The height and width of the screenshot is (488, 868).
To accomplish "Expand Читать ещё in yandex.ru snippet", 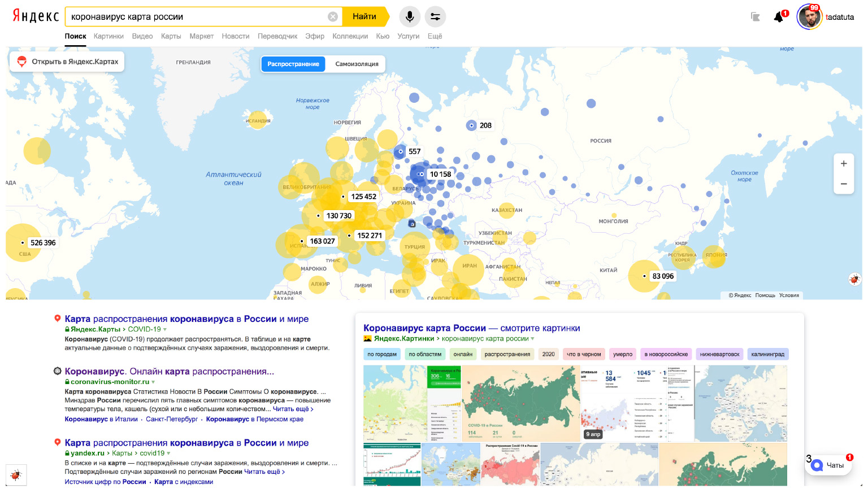I will click(264, 472).
